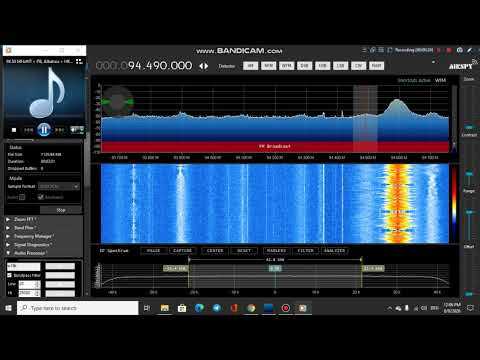Expand the Band Plan panel
480x360 pixels.
(8, 228)
